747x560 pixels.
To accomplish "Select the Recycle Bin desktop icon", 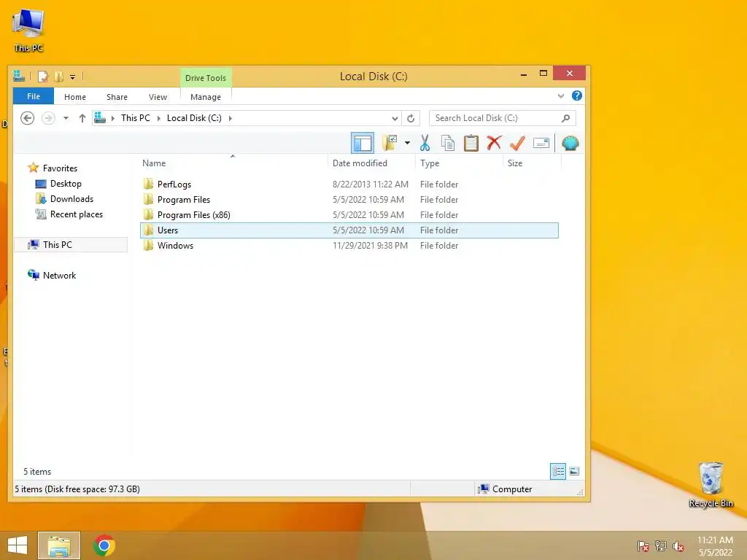I will [711, 484].
